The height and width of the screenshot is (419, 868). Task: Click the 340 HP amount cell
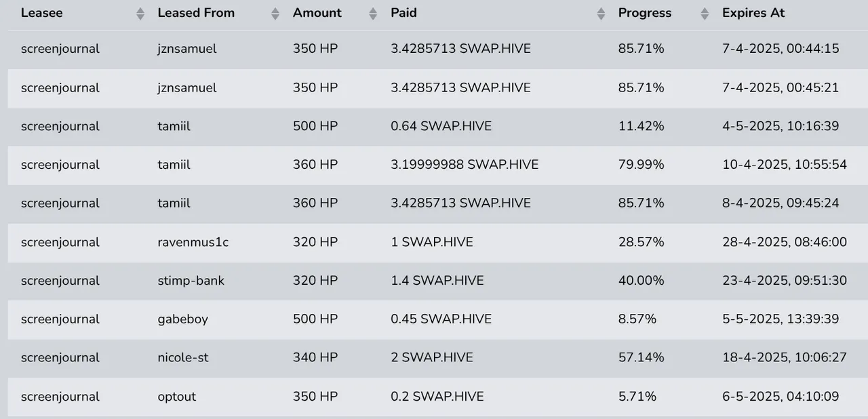click(315, 357)
